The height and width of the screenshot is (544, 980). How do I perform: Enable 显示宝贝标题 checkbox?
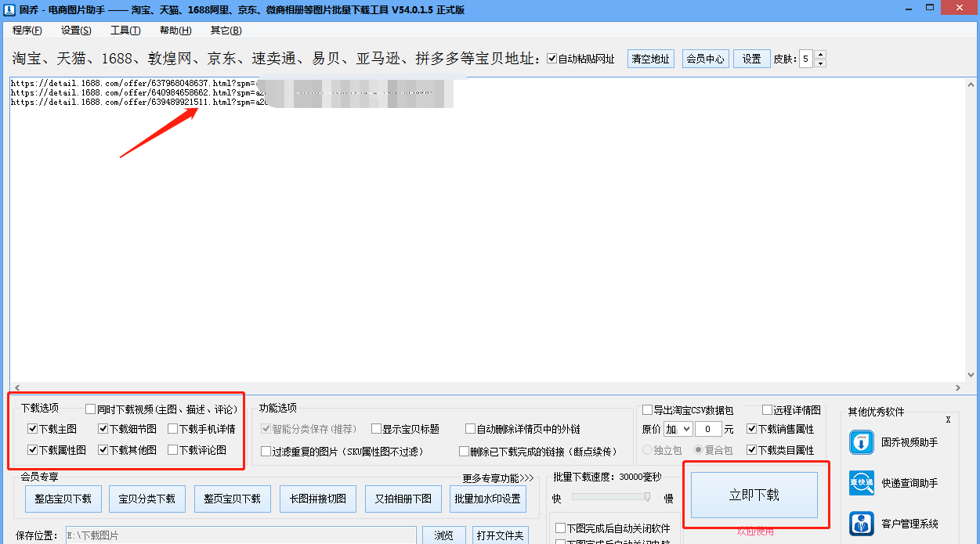point(376,429)
